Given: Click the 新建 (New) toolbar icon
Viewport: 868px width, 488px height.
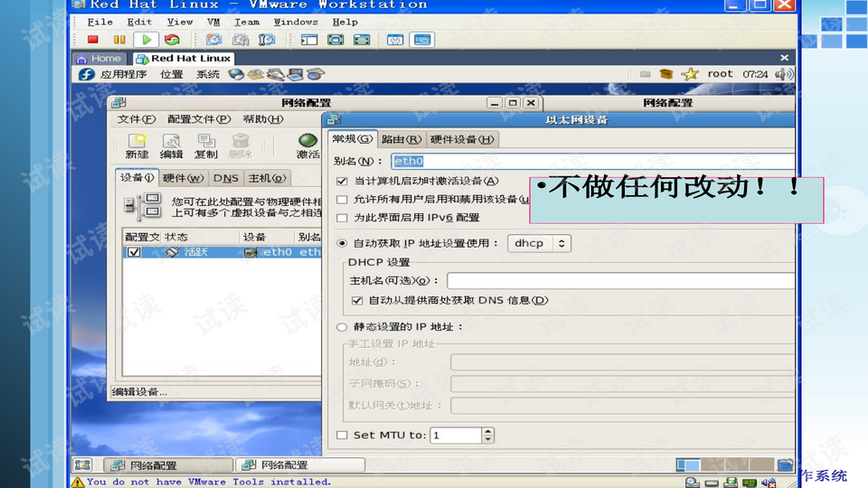Looking at the screenshot, I should (137, 146).
